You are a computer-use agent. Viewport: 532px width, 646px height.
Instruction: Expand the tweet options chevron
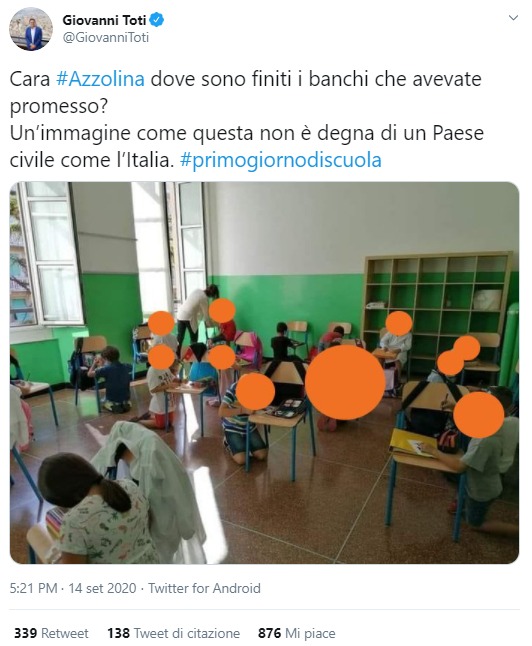click(x=513, y=18)
